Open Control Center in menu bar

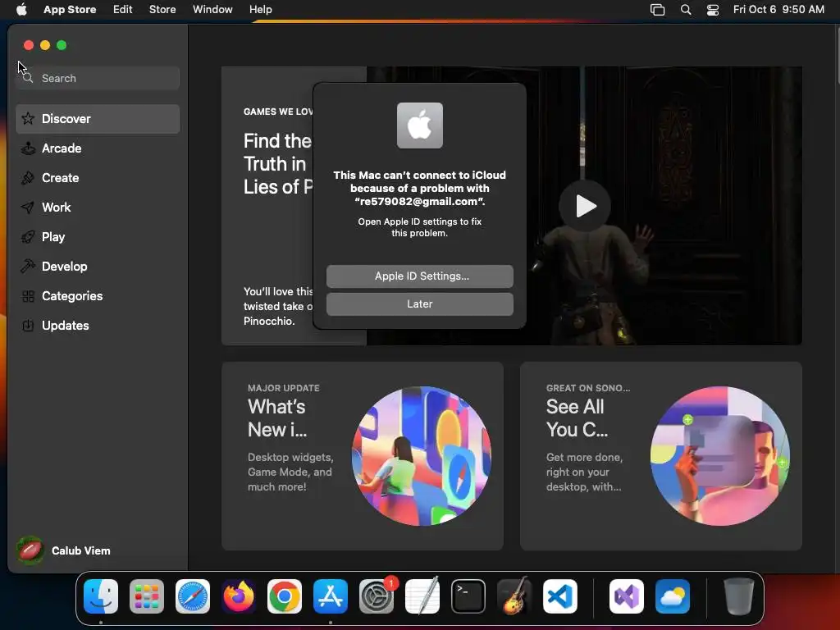[713, 10]
